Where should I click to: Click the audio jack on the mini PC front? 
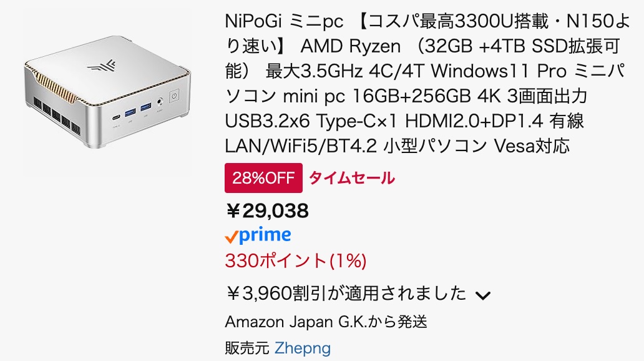pyautogui.click(x=161, y=102)
